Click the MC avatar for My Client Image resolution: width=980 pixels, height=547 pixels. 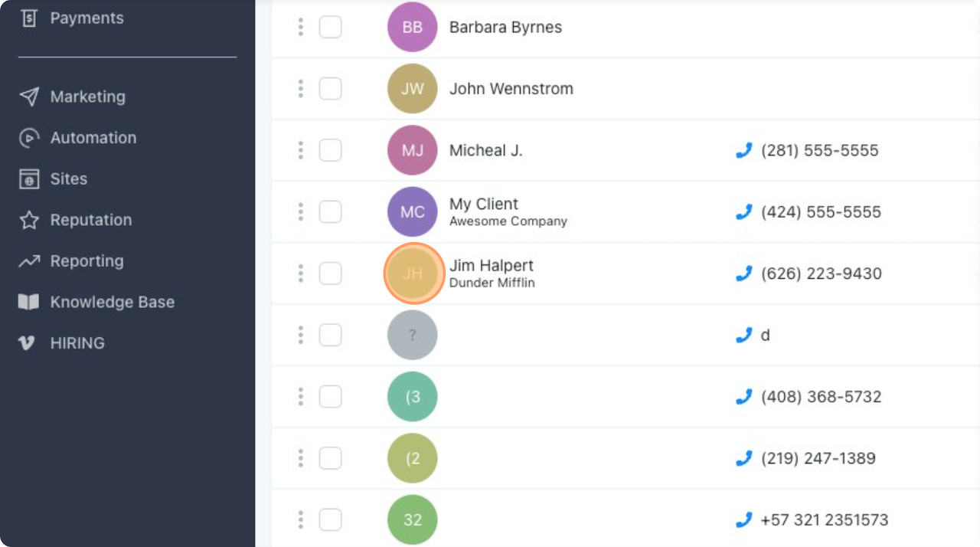coord(412,212)
